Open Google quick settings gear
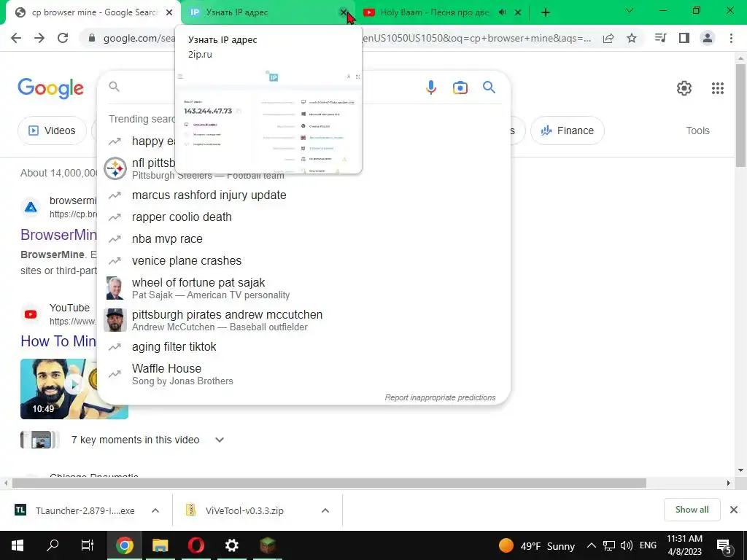 684,88
